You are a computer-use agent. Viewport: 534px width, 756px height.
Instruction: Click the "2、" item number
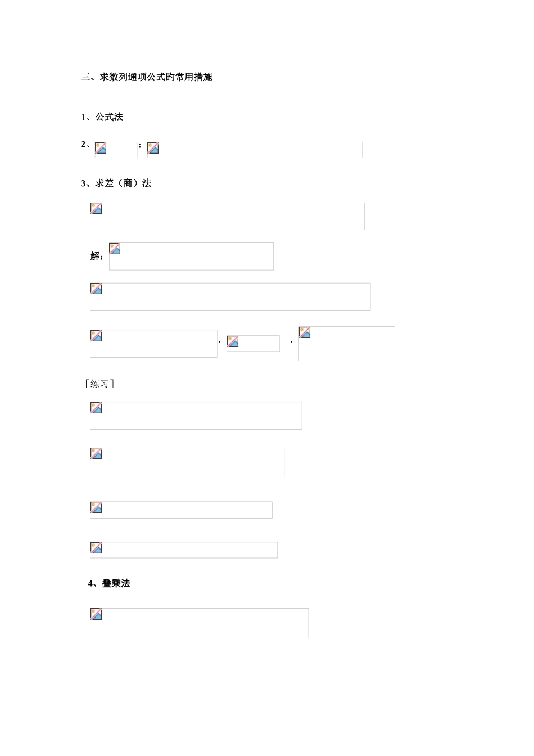tap(85, 145)
